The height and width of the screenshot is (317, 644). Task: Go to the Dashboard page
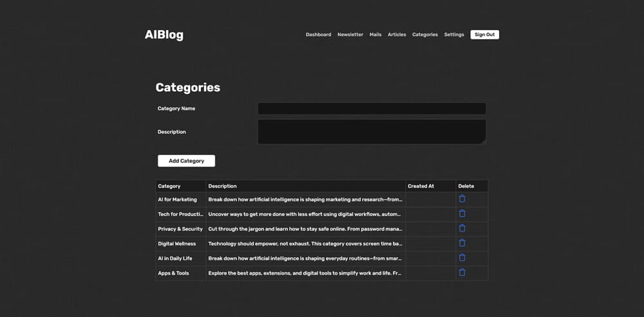(x=318, y=35)
